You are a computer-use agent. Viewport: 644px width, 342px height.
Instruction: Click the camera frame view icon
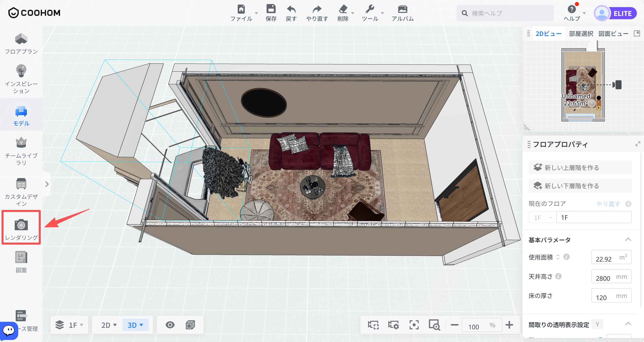[373, 325]
